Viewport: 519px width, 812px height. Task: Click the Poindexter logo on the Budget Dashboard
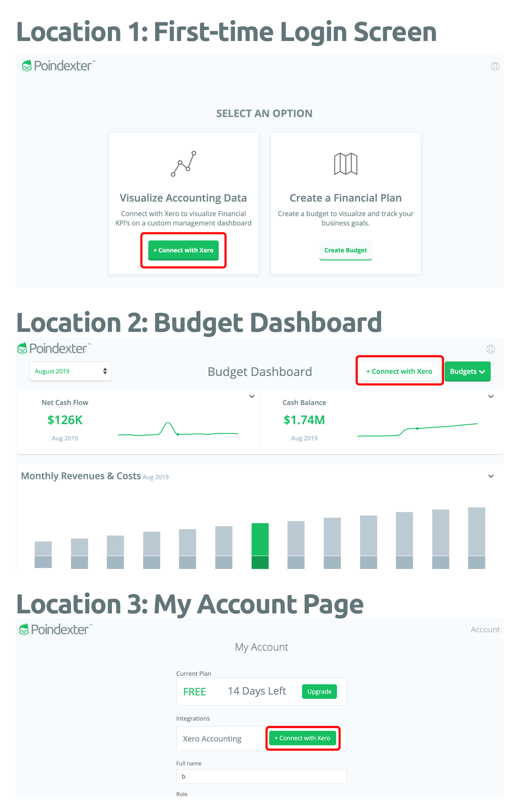(x=54, y=349)
